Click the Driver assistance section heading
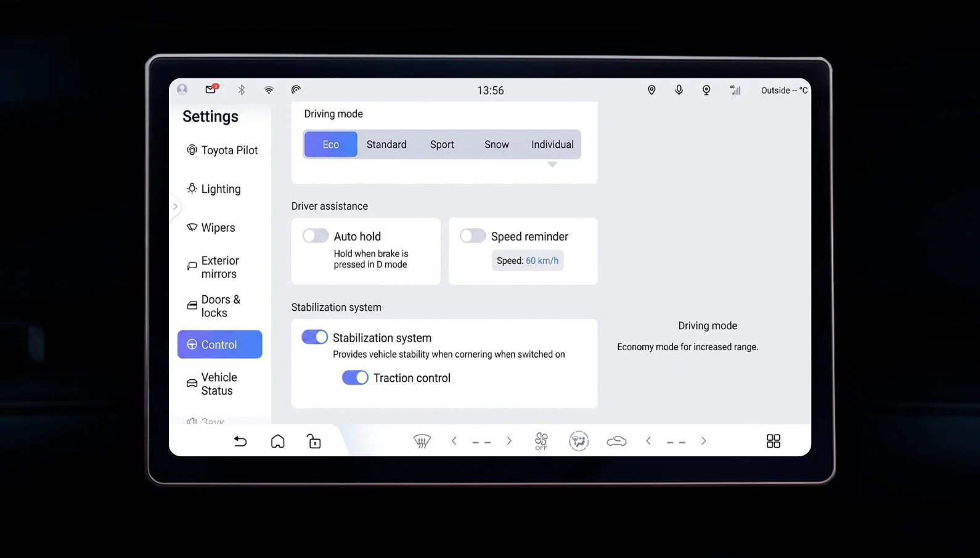The width and height of the screenshot is (980, 558). 330,206
